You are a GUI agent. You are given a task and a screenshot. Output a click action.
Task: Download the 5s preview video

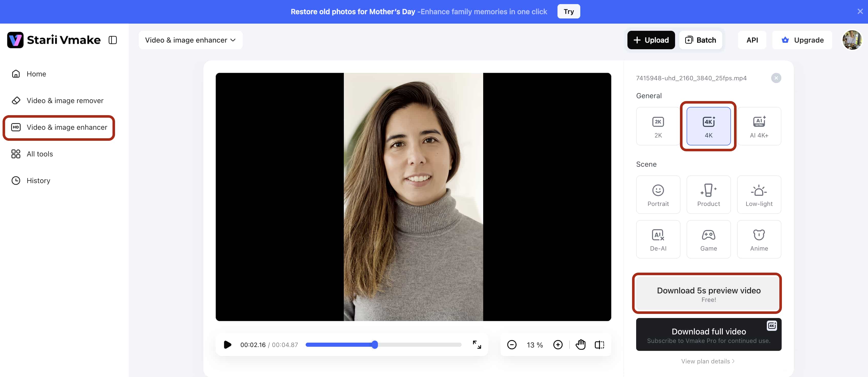pyautogui.click(x=708, y=294)
